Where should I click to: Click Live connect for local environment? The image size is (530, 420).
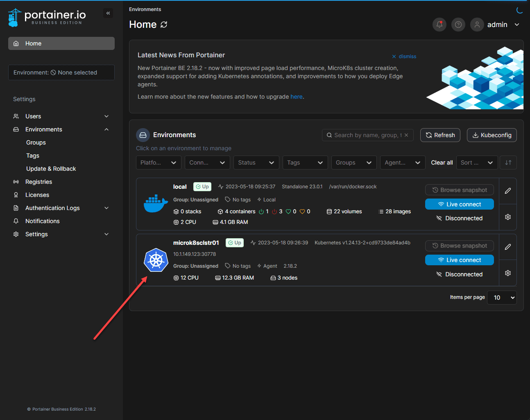tap(459, 204)
